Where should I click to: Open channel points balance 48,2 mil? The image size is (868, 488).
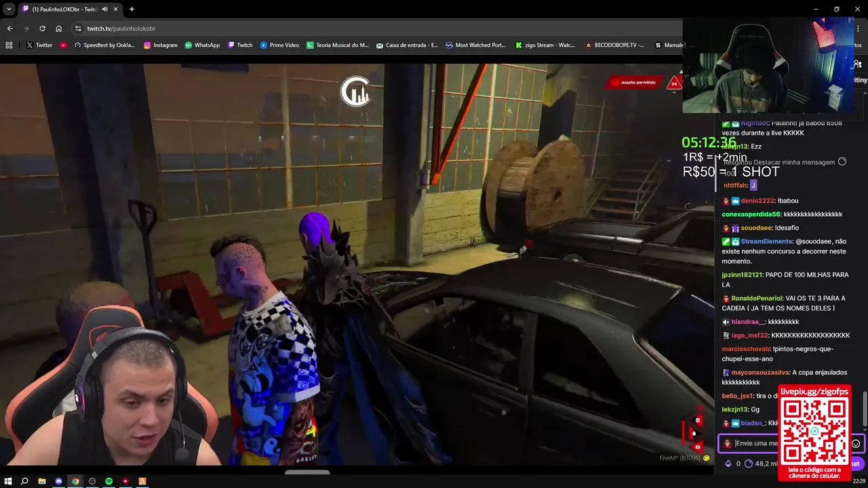[x=762, y=464]
